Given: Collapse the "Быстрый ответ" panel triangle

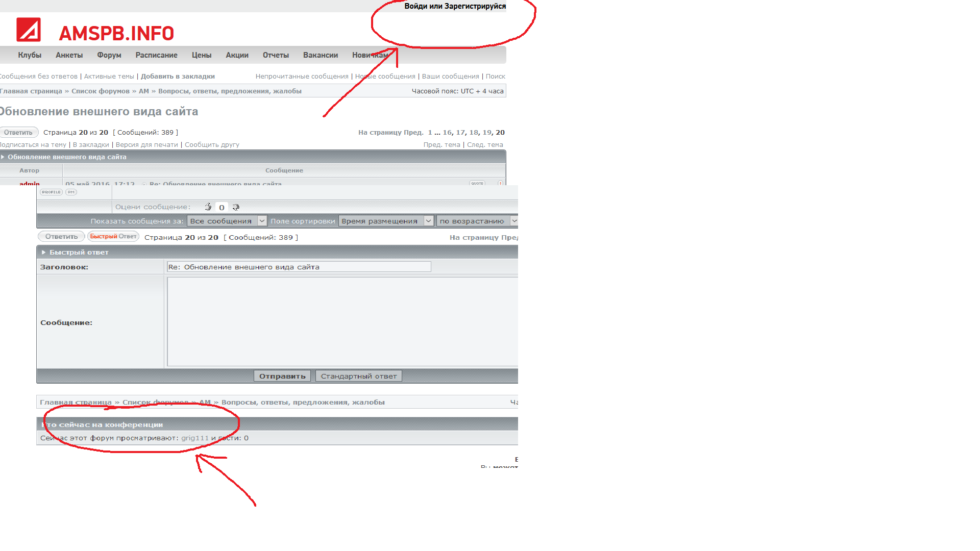Looking at the screenshot, I should [x=43, y=253].
